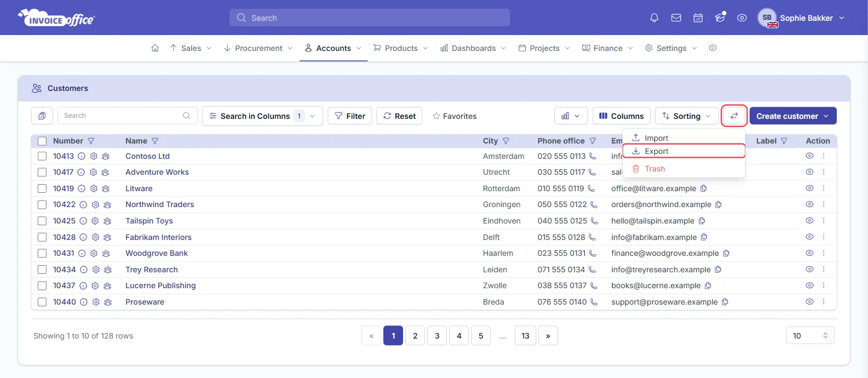Click the contacts icon for customer 10419

pyautogui.click(x=106, y=188)
